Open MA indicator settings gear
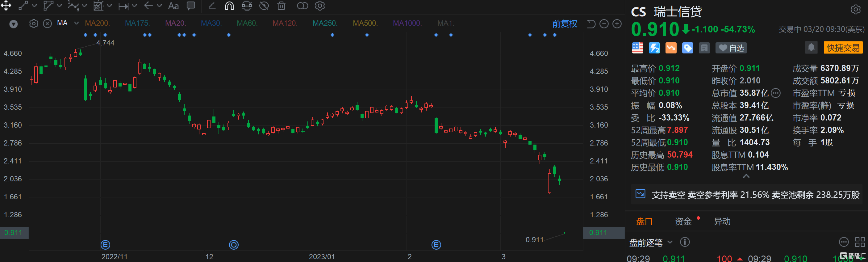 (x=33, y=23)
